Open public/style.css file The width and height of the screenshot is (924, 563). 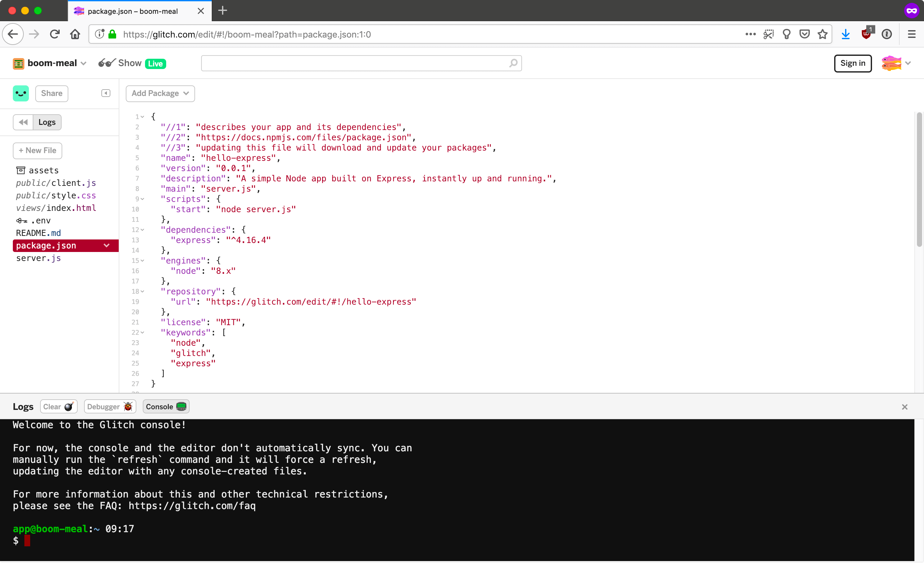pyautogui.click(x=56, y=195)
